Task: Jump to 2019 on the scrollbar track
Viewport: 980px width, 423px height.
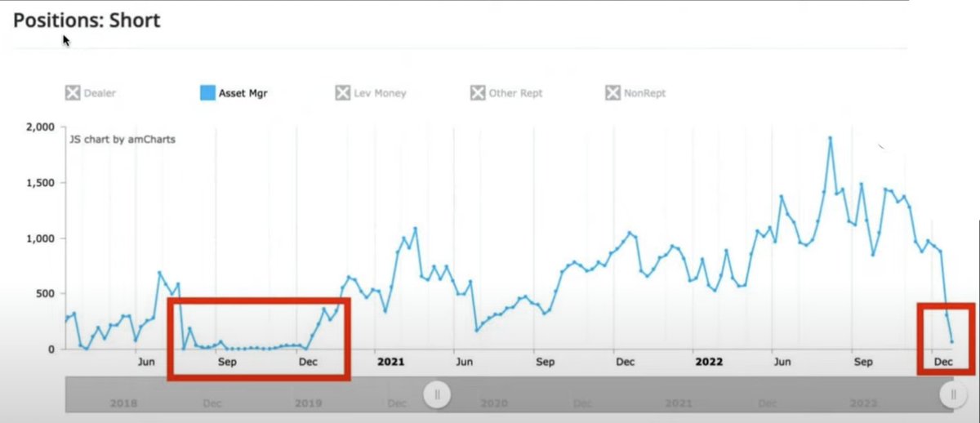Action: [x=308, y=403]
